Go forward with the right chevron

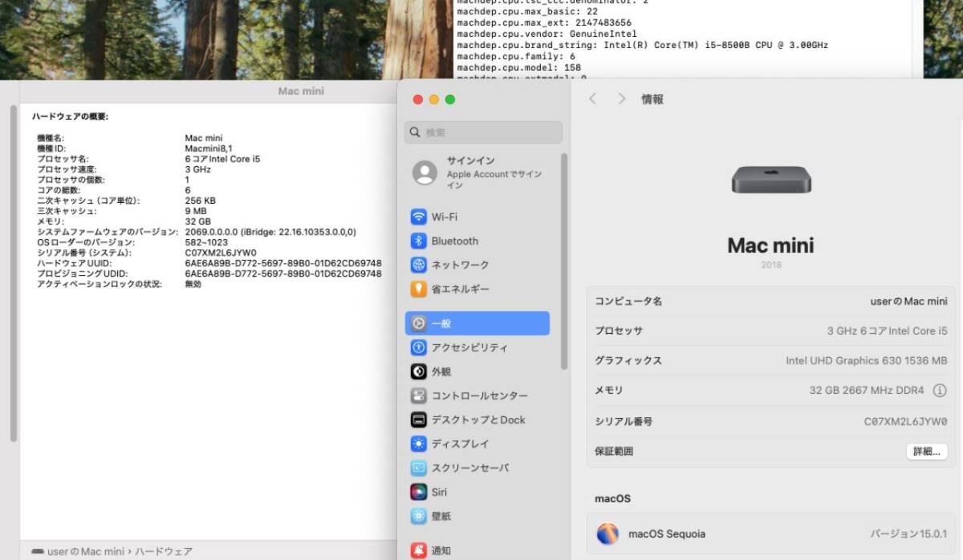click(x=621, y=99)
